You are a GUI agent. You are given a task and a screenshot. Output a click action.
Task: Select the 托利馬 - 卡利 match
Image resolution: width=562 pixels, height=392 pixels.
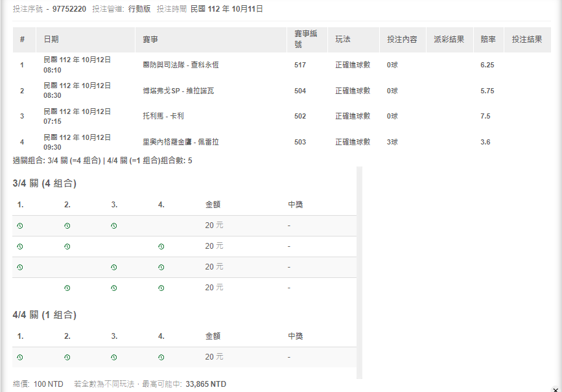pyautogui.click(x=163, y=116)
